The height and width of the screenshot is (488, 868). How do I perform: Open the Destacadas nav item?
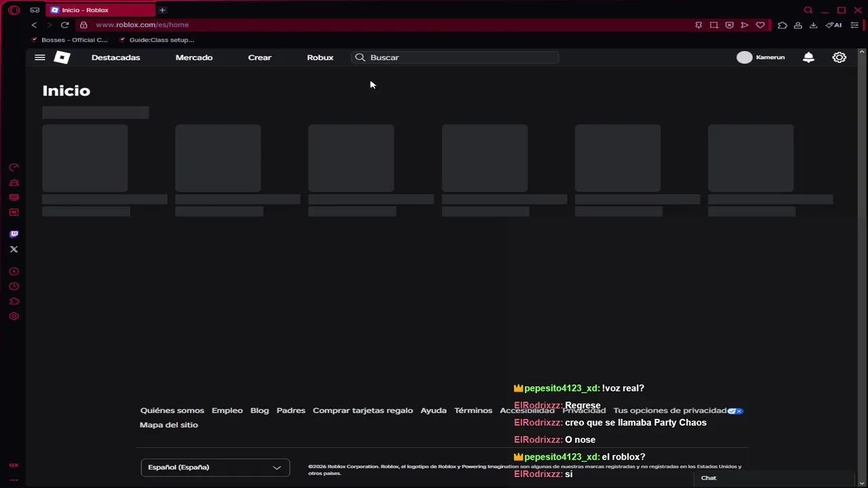pos(116,58)
